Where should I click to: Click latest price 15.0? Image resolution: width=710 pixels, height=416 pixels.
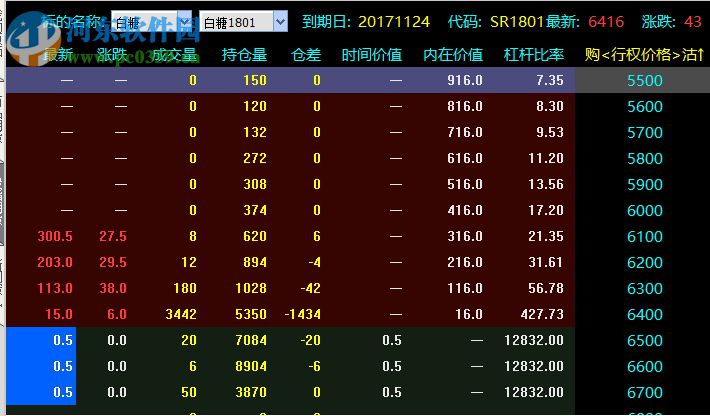coord(59,314)
